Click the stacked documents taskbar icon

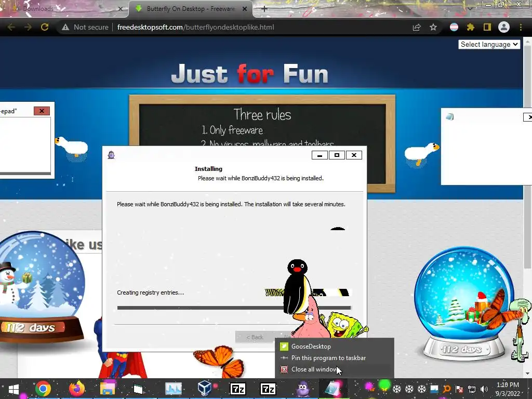coord(138,389)
